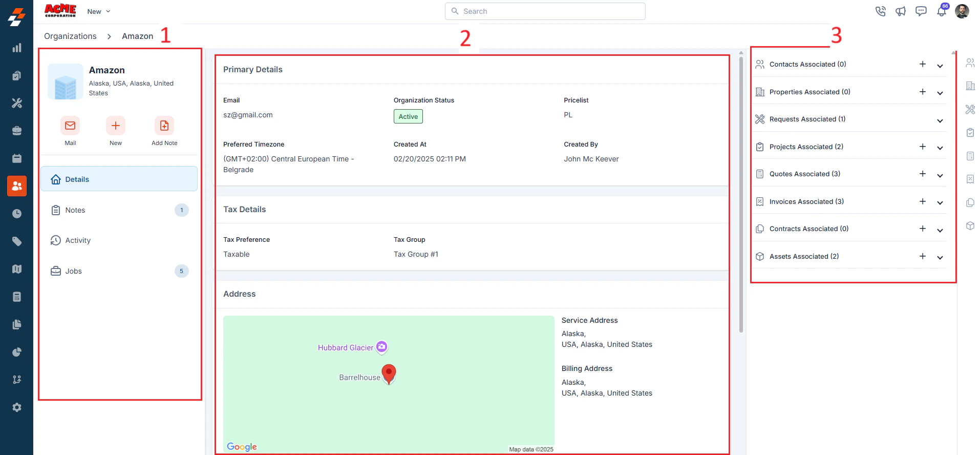Add a new associated property
This screenshot has height=455, width=980.
(x=923, y=92)
